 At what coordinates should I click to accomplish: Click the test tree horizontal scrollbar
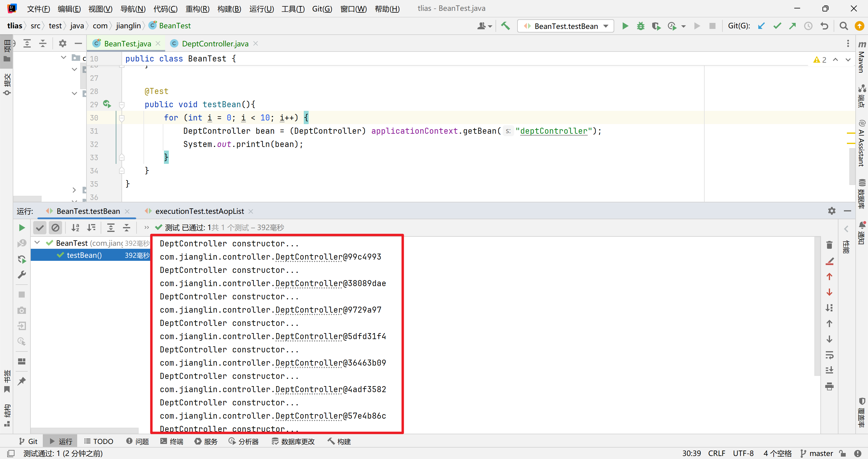pyautogui.click(x=85, y=430)
